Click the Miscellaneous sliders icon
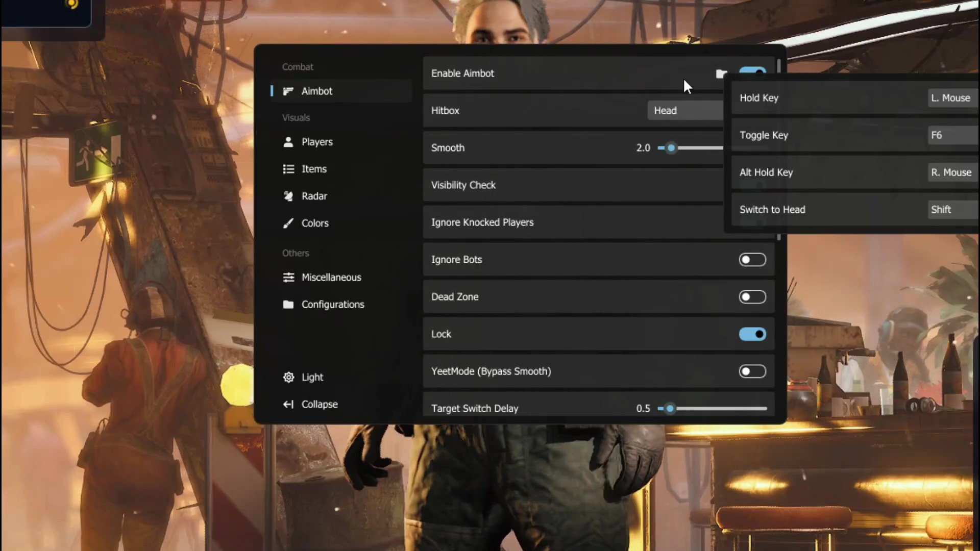This screenshot has height=551, width=980. (x=288, y=277)
